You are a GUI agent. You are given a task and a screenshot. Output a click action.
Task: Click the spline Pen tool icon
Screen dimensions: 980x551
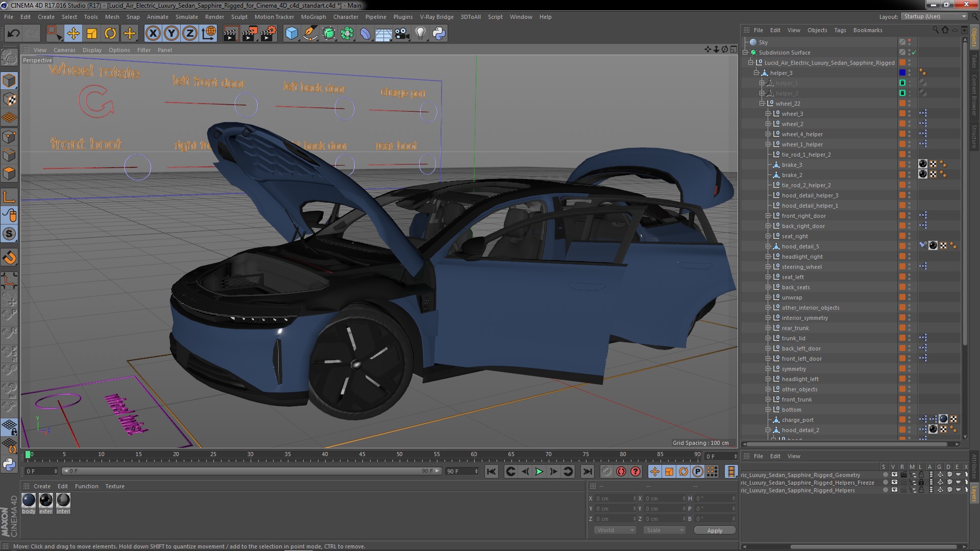[310, 34]
